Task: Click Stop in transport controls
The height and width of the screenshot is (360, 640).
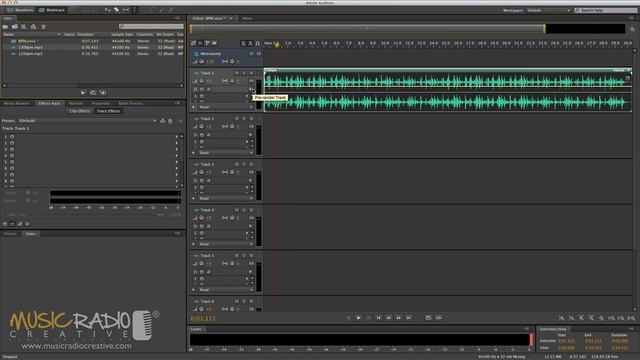Action: click(x=348, y=318)
